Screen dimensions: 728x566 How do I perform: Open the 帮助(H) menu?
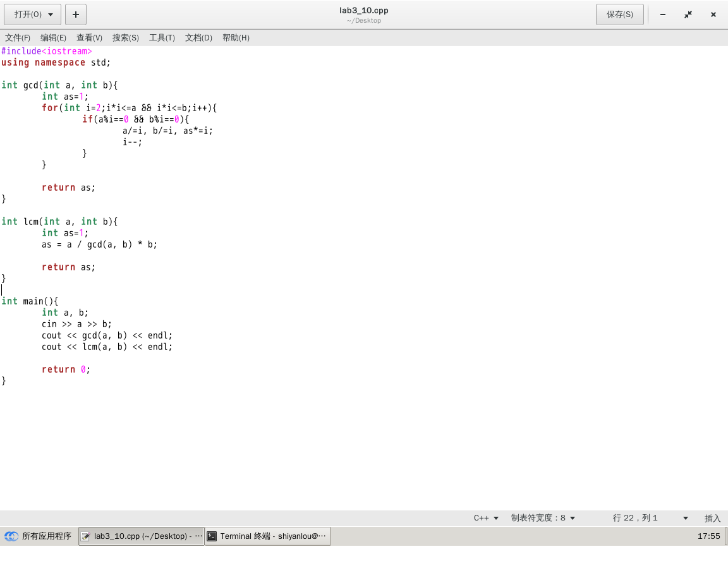point(236,37)
